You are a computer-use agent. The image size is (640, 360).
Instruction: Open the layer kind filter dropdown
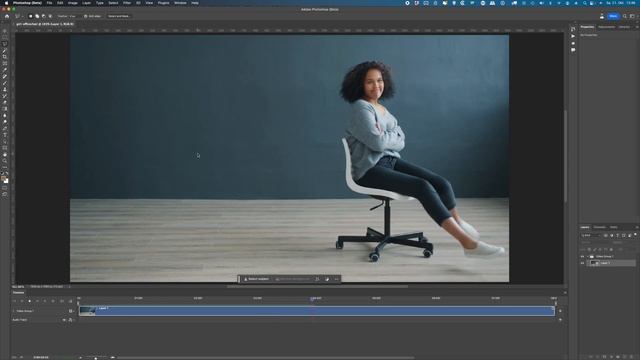point(591,236)
